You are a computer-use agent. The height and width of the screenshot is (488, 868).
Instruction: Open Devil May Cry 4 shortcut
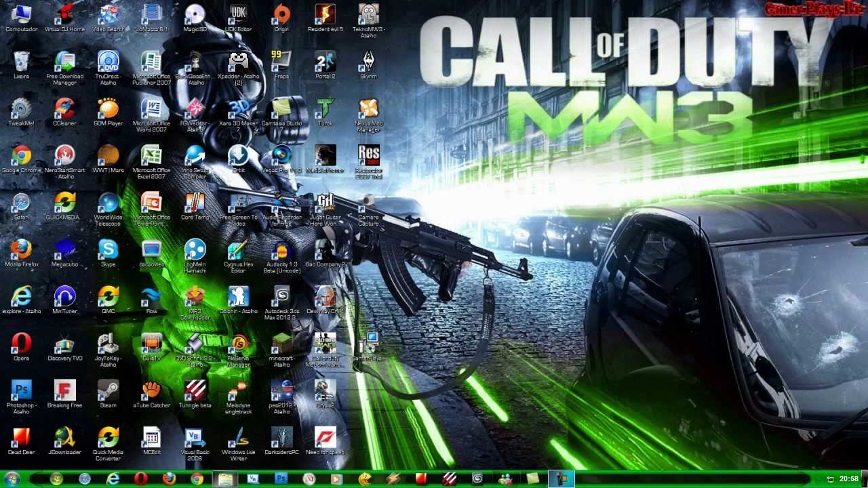pos(325,300)
